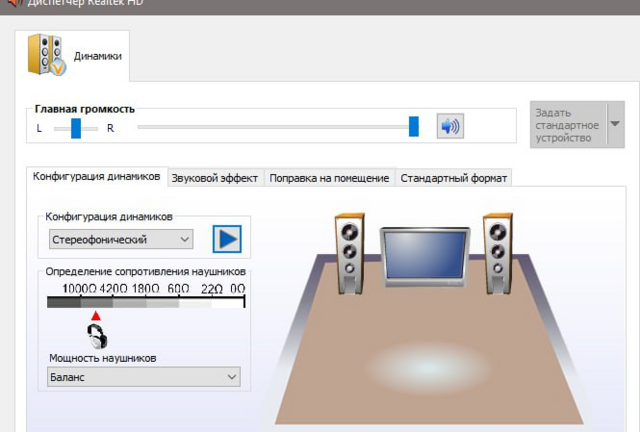Open the Поправка на помещение tab

329,178
